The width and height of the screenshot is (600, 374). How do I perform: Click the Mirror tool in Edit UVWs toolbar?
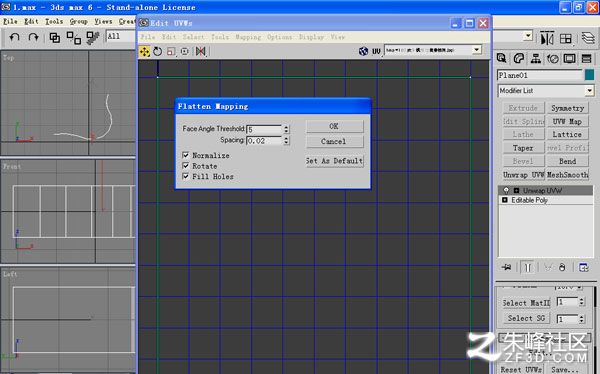201,51
